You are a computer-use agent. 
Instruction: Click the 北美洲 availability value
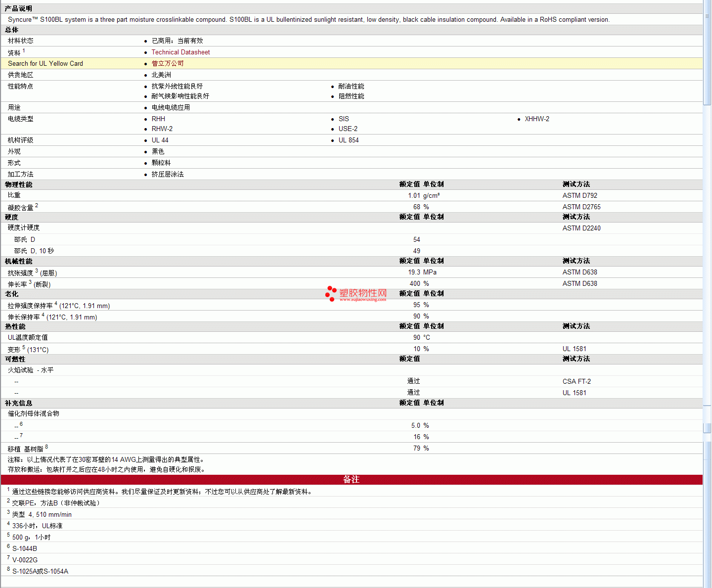pyautogui.click(x=161, y=75)
